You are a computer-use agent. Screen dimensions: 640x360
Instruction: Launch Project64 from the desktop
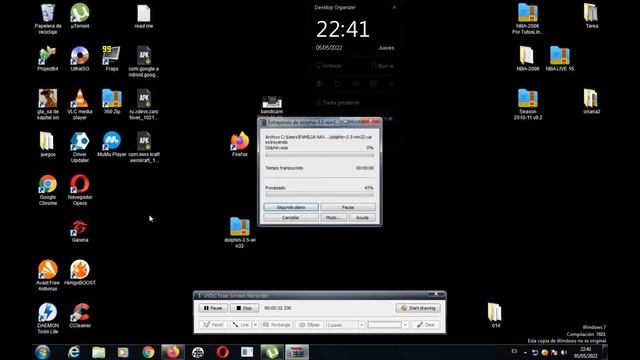tap(48, 59)
